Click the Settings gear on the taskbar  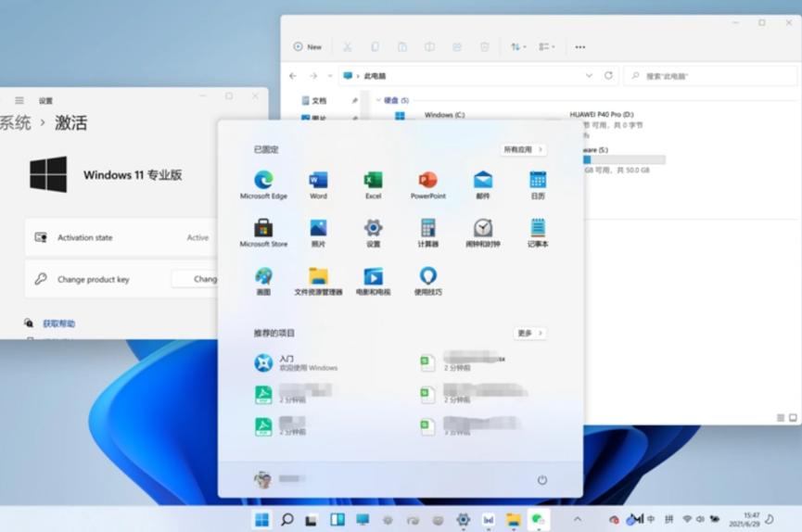pos(464,520)
